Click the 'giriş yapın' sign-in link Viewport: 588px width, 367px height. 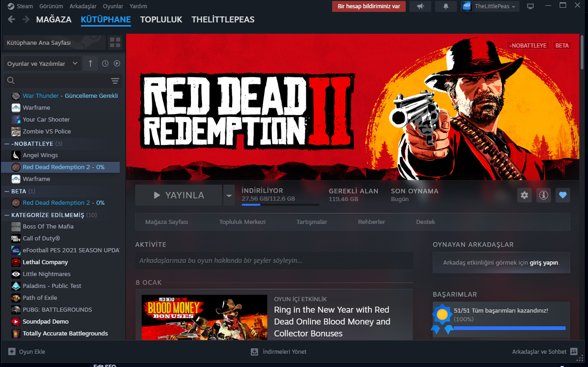coord(544,263)
